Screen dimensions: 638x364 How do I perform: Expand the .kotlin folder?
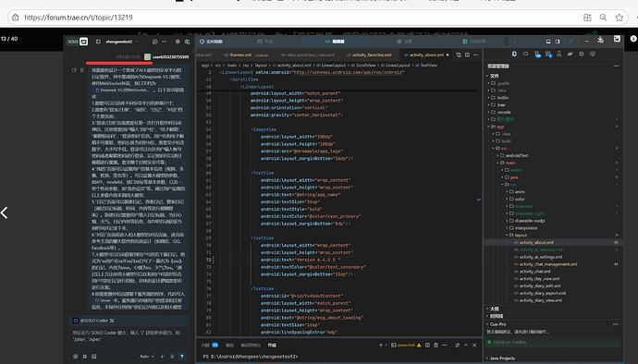click(499, 98)
